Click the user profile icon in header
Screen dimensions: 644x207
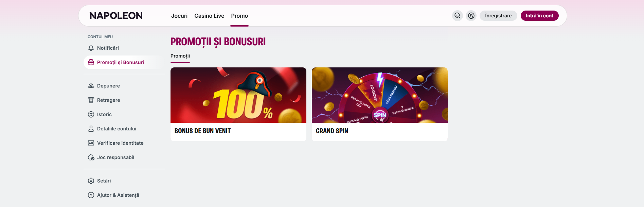click(471, 16)
